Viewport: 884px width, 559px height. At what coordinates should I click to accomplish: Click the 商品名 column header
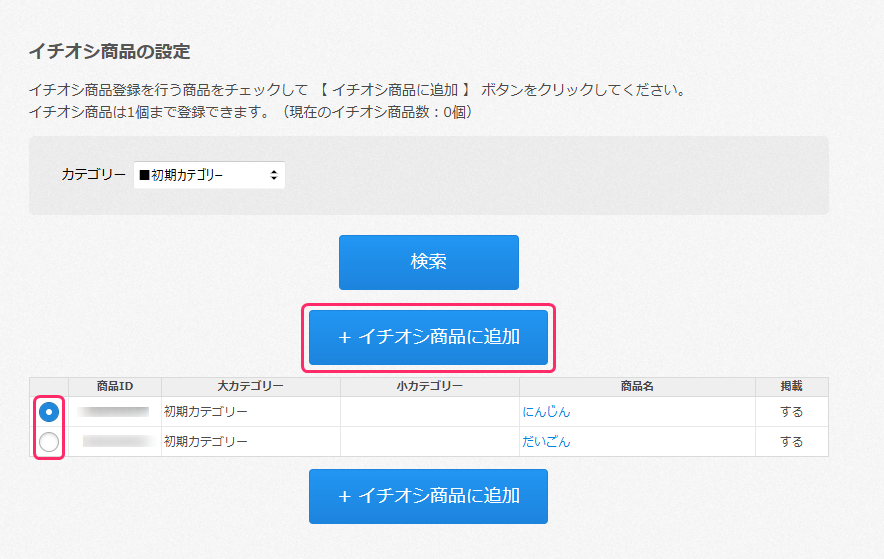point(637,386)
